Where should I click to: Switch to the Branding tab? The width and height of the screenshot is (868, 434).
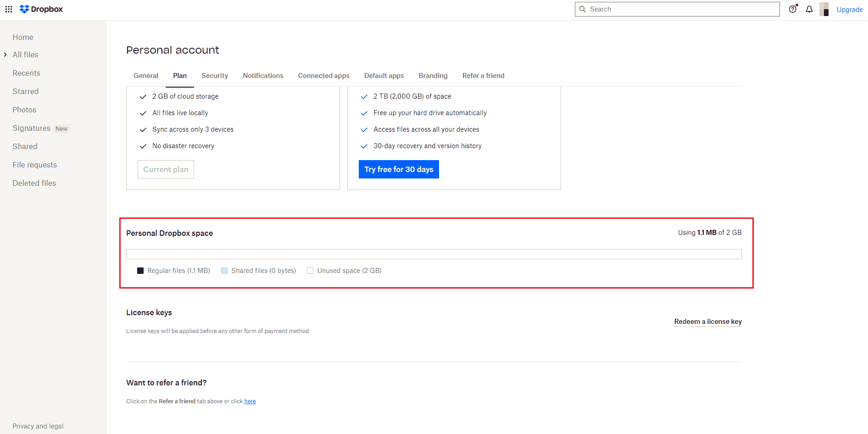click(x=433, y=76)
